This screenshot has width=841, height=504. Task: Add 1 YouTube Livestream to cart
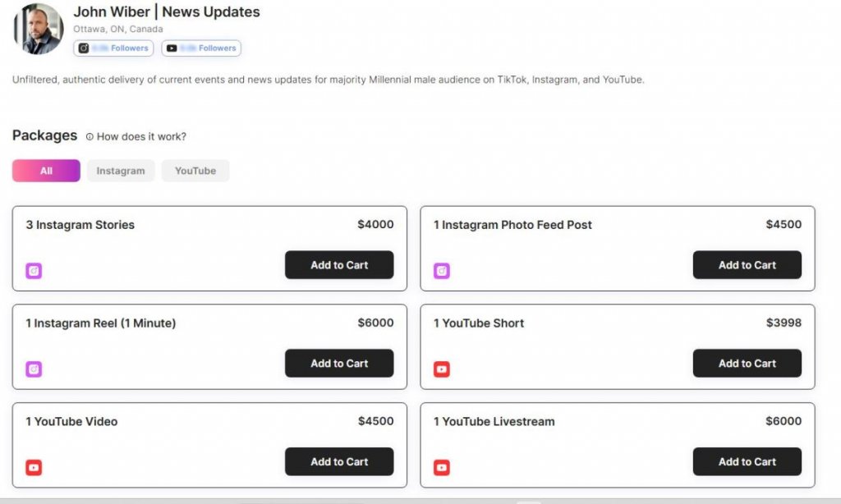[747, 462]
